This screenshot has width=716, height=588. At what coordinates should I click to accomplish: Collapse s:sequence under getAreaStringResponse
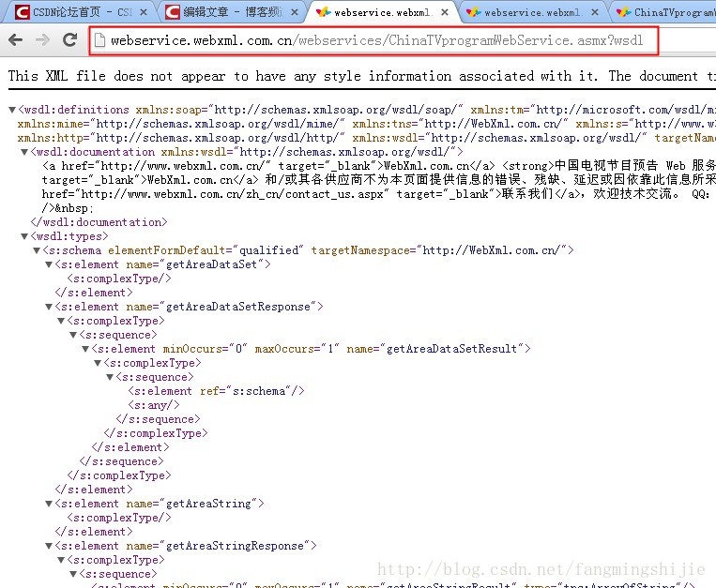pos(73,574)
